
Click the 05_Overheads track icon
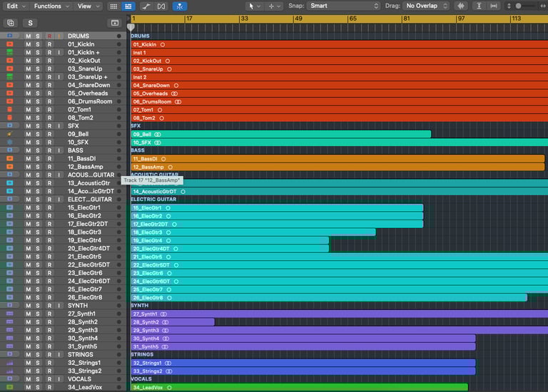point(10,93)
